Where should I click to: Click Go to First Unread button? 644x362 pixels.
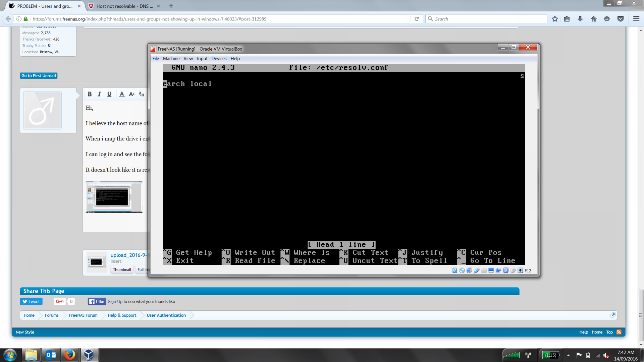(39, 76)
